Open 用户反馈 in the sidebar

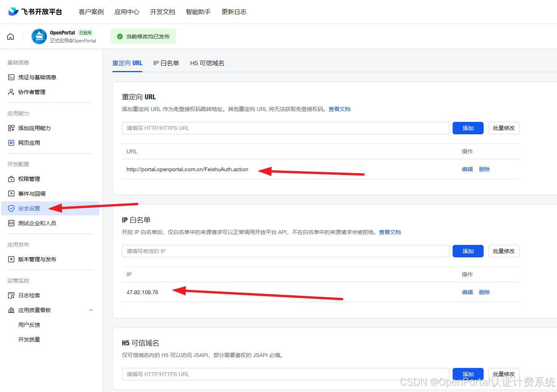click(x=29, y=325)
